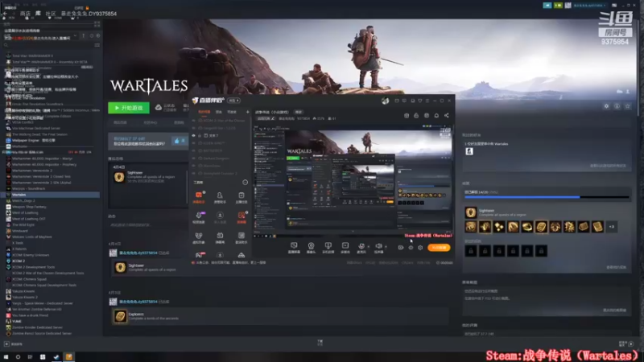Click the bell notification icon in streaming app
The width and height of the screenshot is (644, 362).
click(436, 115)
